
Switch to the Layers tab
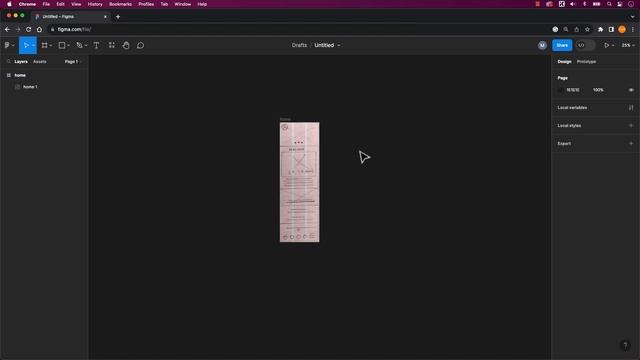coord(21,62)
